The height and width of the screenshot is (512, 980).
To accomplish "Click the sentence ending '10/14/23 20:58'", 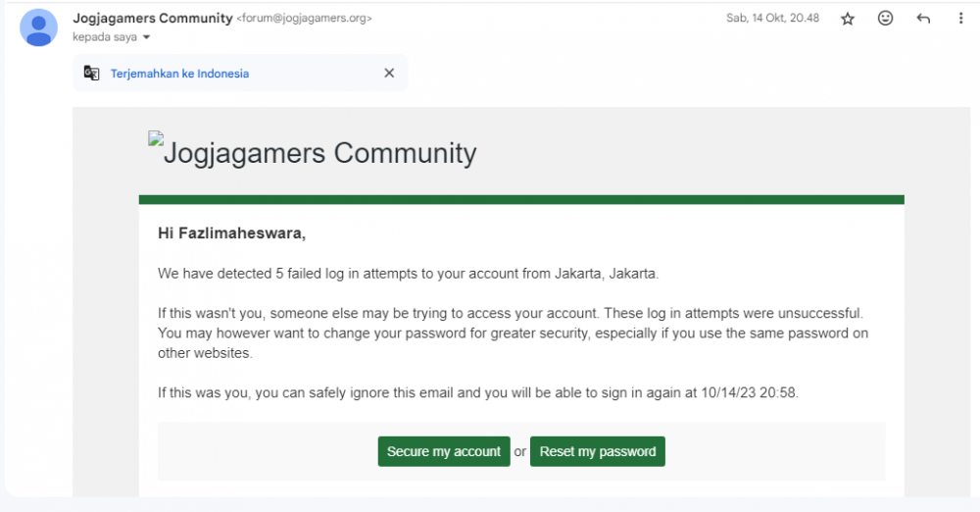I will 478,393.
